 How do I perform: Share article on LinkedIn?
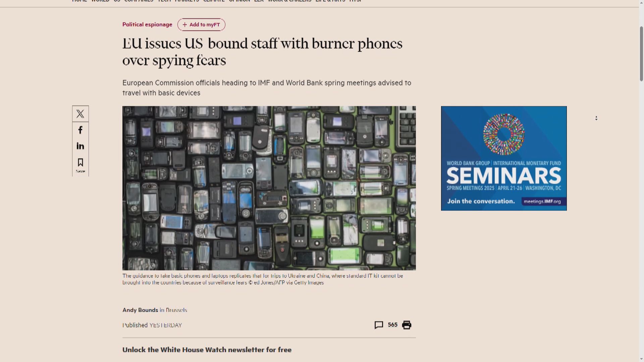[x=80, y=146]
